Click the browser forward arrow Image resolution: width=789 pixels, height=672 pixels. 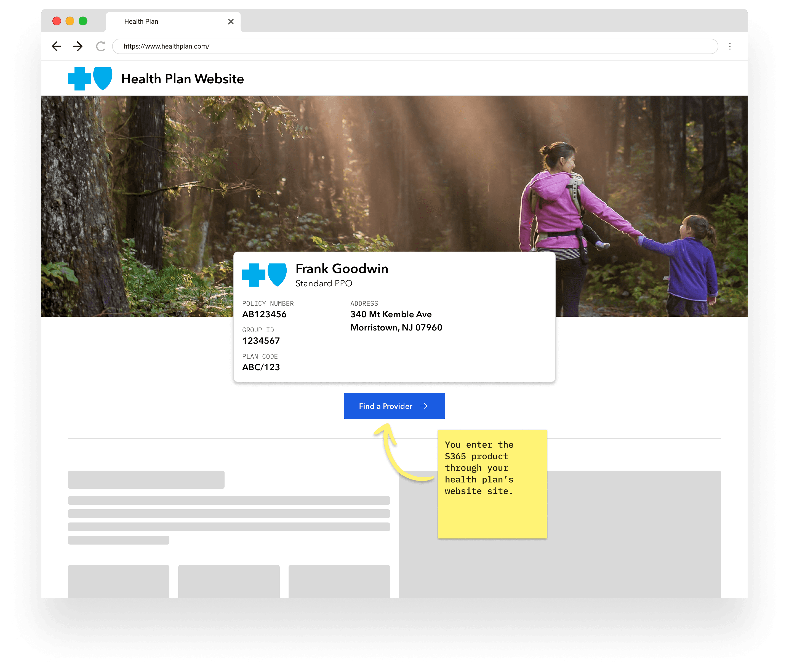[78, 46]
